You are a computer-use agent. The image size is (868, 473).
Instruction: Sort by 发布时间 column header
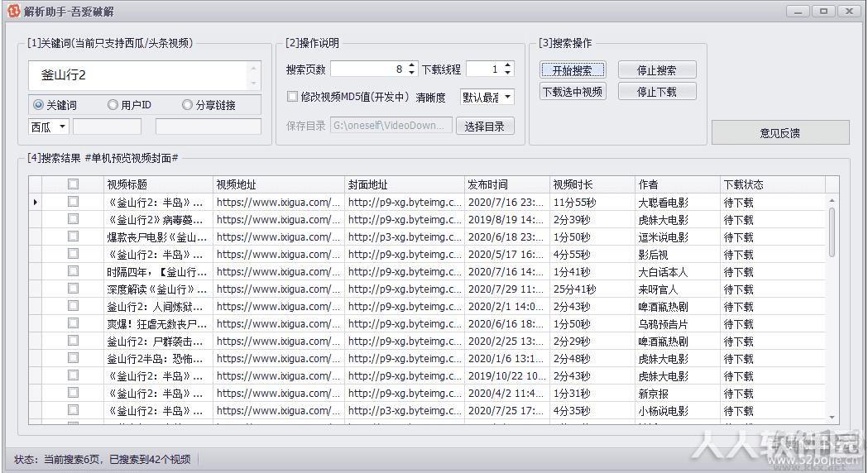(507, 184)
